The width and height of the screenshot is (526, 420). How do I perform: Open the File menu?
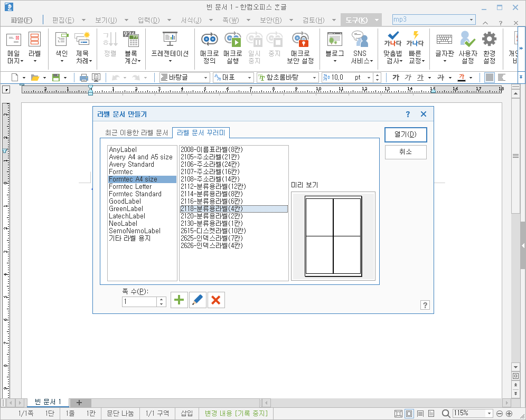click(x=21, y=21)
